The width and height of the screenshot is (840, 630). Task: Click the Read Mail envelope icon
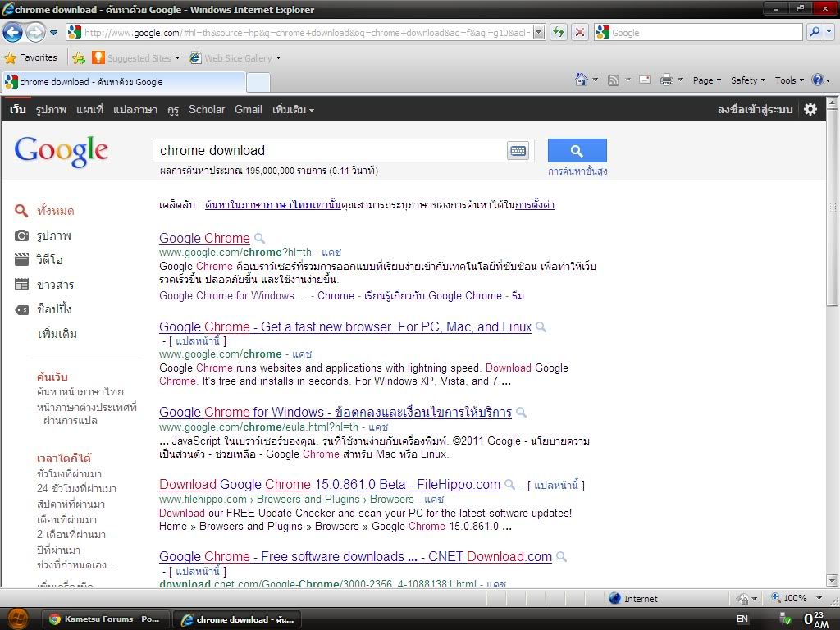pyautogui.click(x=645, y=80)
